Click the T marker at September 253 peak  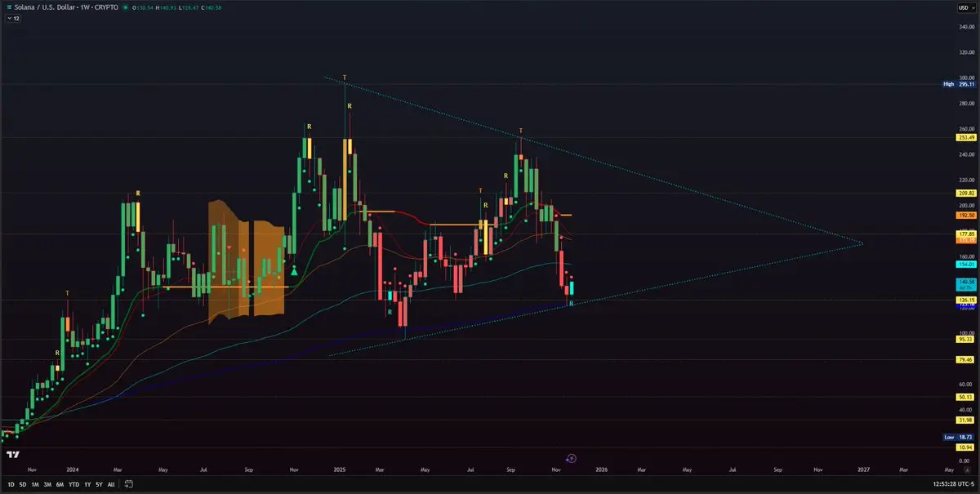521,131
